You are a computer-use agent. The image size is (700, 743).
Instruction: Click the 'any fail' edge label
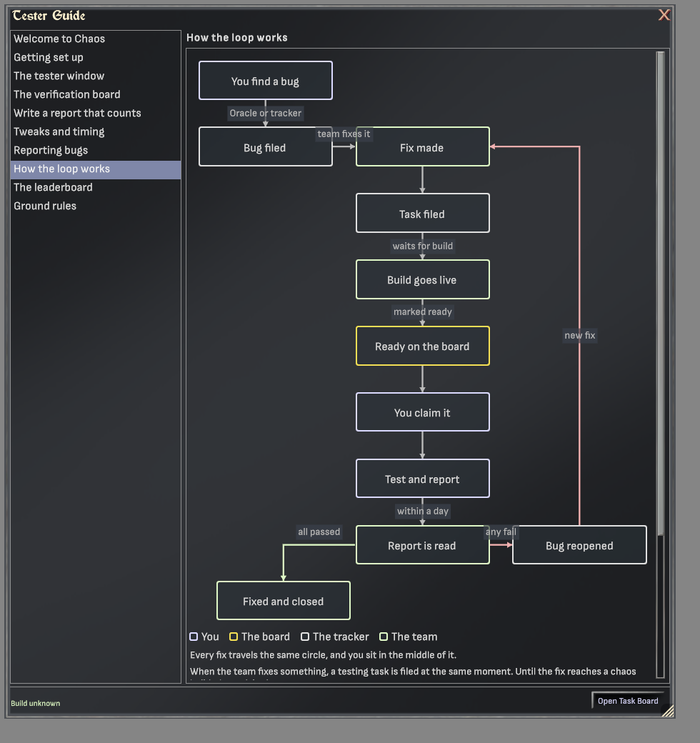[x=501, y=532]
